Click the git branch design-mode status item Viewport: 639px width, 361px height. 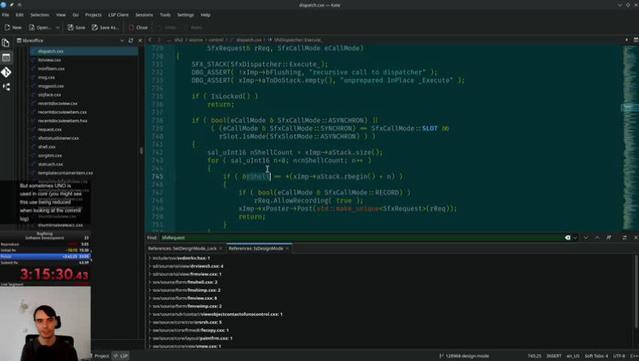pyautogui.click(x=464, y=356)
